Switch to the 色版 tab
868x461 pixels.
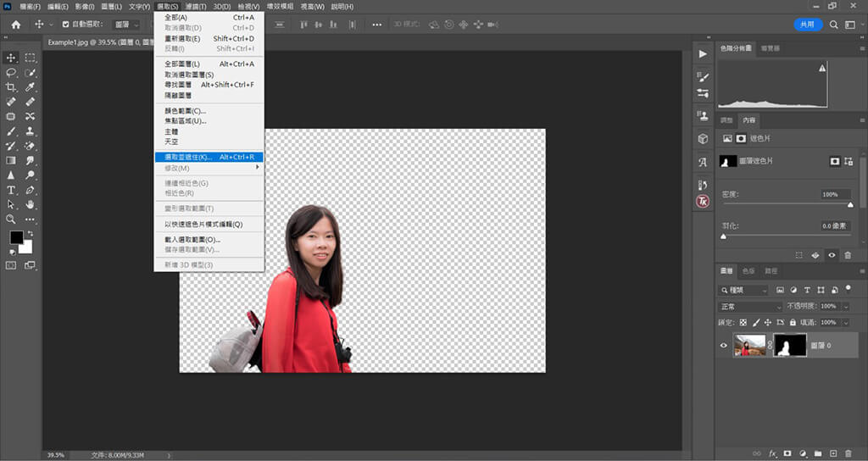coord(748,271)
